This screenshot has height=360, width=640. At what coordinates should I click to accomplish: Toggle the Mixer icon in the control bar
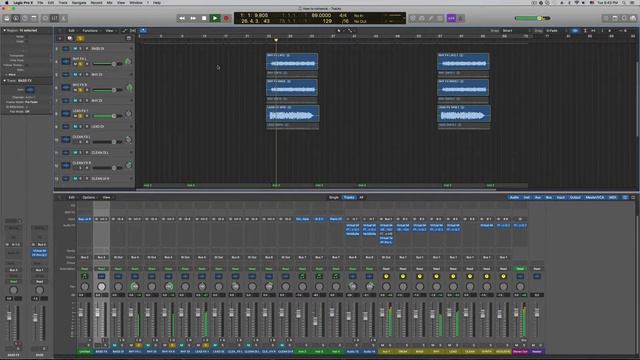coord(55,18)
